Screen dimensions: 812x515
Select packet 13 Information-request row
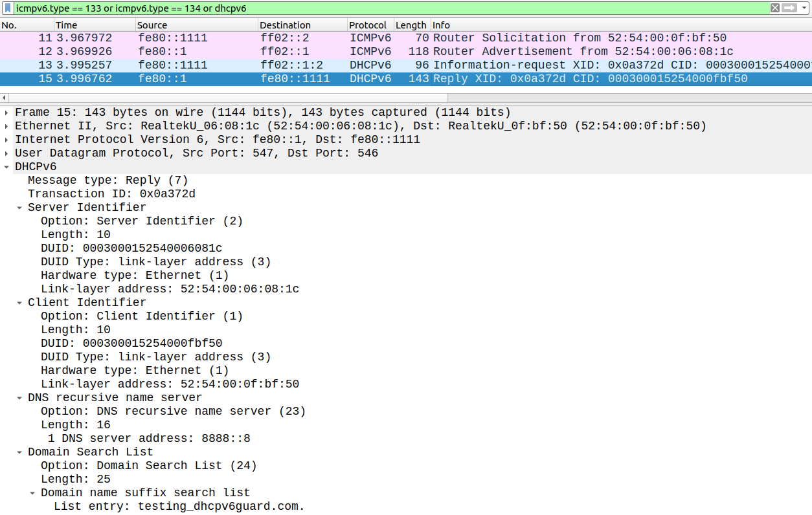[406, 65]
